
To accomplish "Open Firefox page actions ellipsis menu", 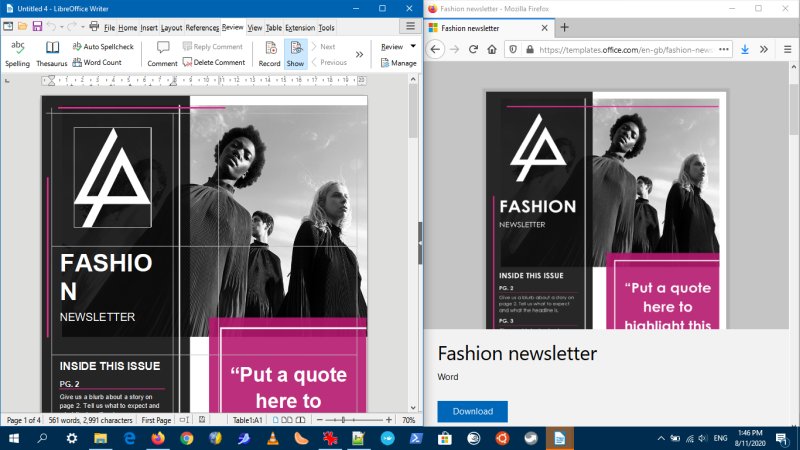I will tap(723, 49).
